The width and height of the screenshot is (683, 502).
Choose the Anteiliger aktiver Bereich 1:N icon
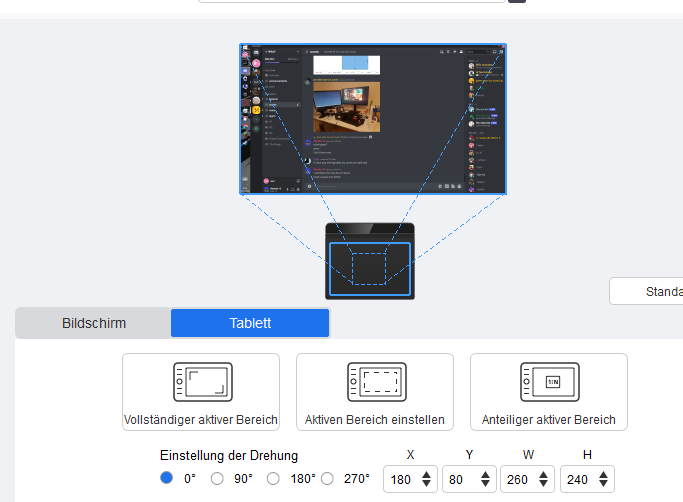pyautogui.click(x=548, y=383)
